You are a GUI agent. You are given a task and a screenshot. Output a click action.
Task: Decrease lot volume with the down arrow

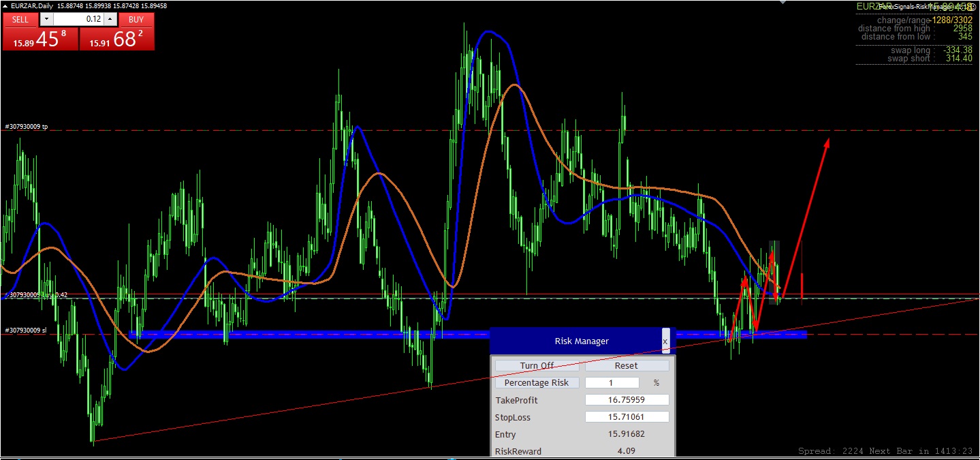click(46, 20)
